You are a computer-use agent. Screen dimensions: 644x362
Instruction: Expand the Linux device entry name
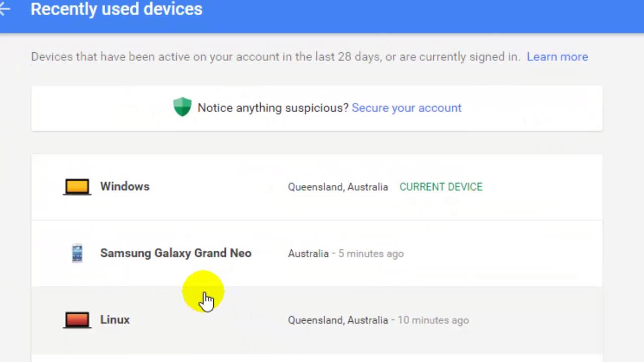(115, 320)
